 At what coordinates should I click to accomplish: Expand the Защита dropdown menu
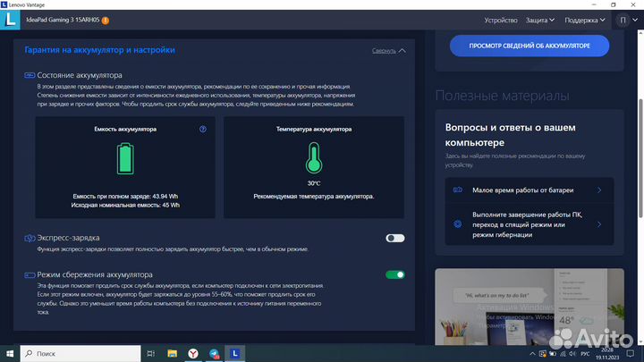pyautogui.click(x=539, y=20)
